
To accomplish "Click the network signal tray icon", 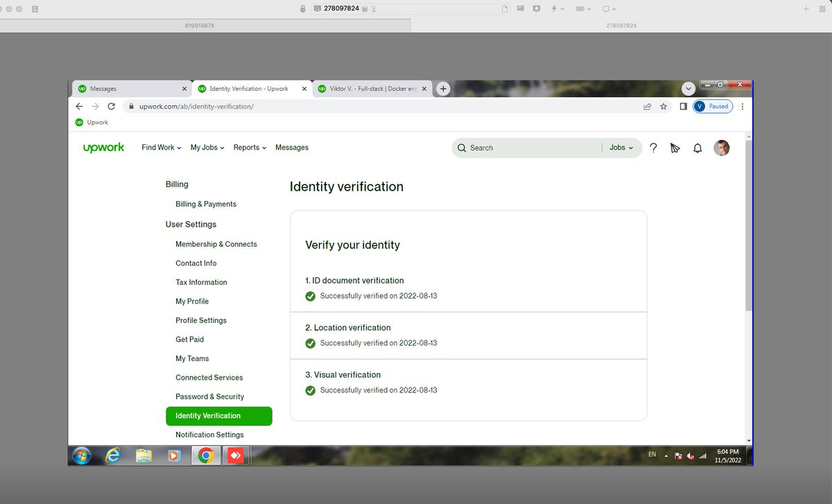I will [702, 455].
